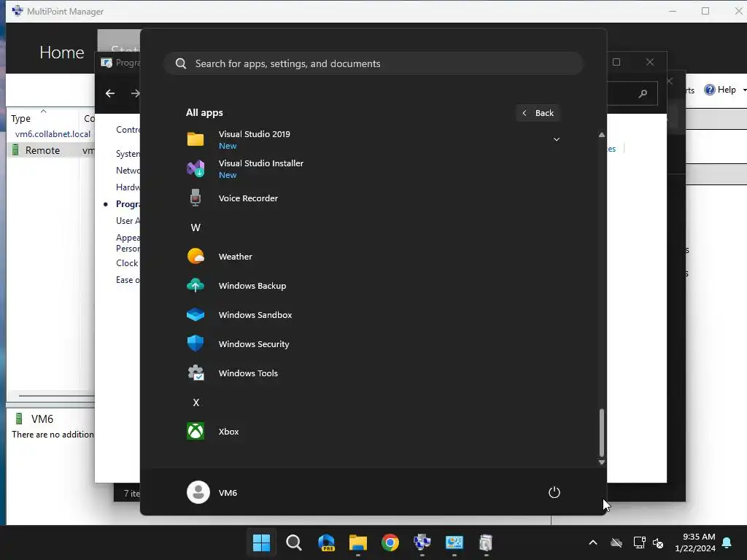Jump to letter W section header
Image resolution: width=747 pixels, height=560 pixels.
(x=196, y=227)
